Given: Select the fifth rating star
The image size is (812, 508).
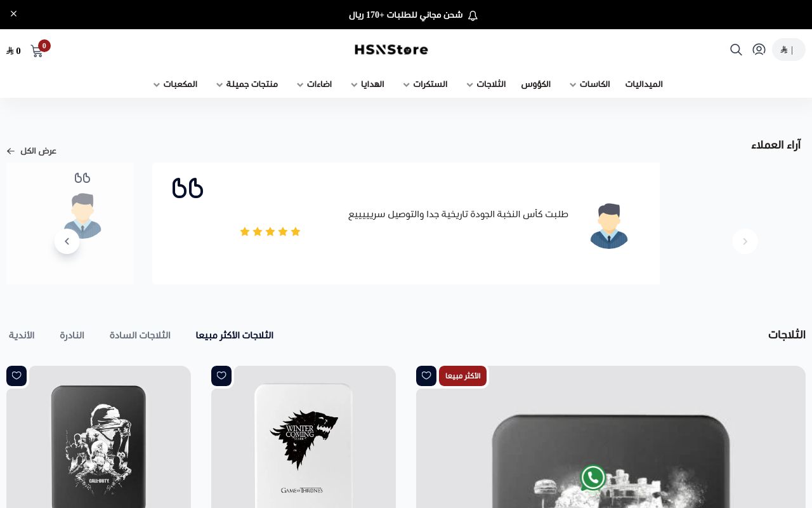Looking at the screenshot, I should (x=296, y=231).
